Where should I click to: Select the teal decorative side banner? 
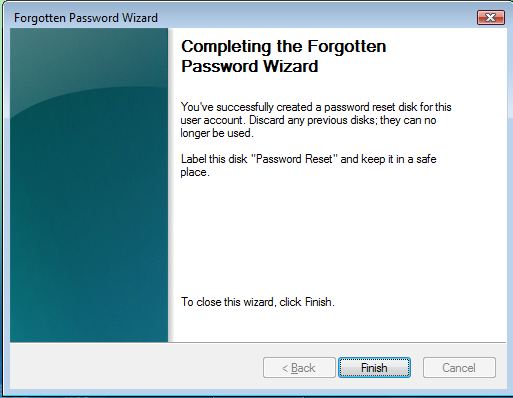(x=89, y=185)
